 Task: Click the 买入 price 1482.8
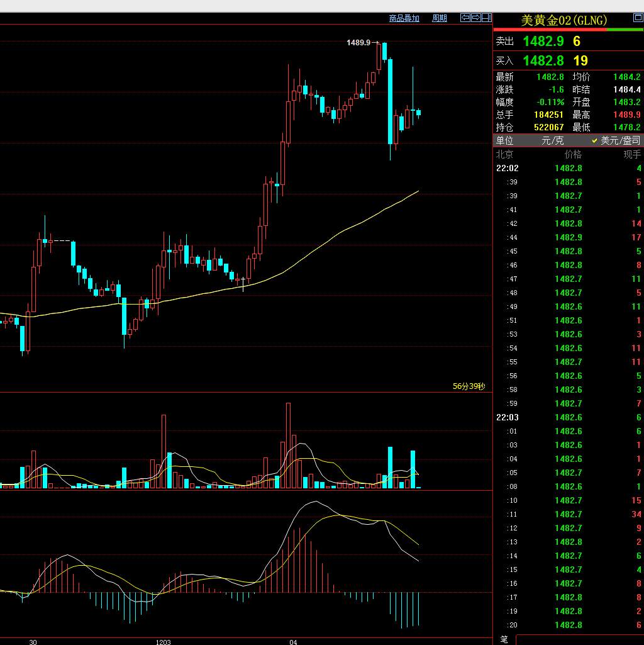(543, 61)
